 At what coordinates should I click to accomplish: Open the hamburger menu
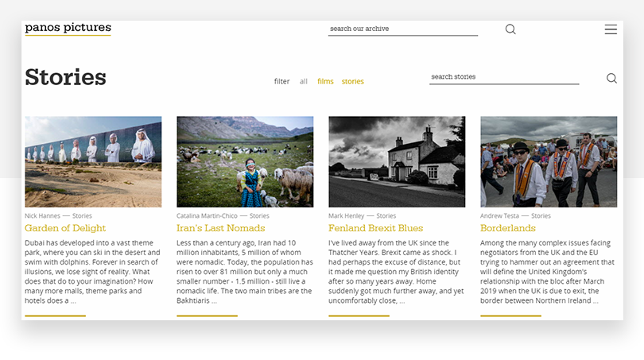(x=611, y=29)
